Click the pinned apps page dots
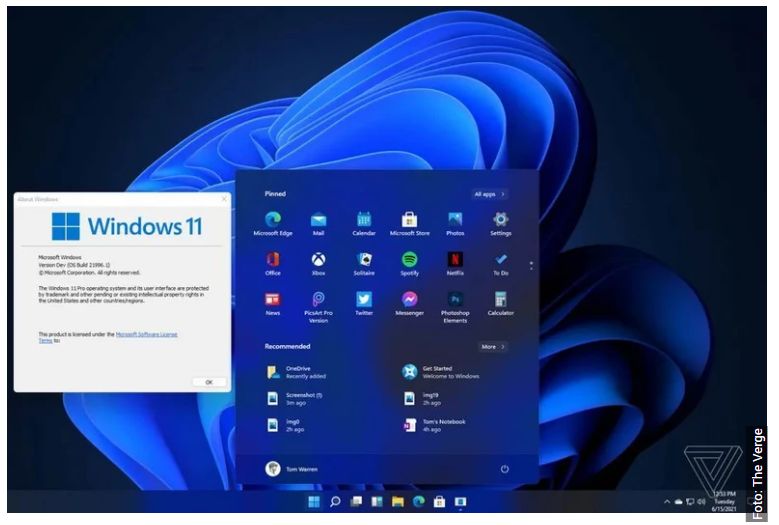Screen dimensions: 779x525 coord(531,266)
